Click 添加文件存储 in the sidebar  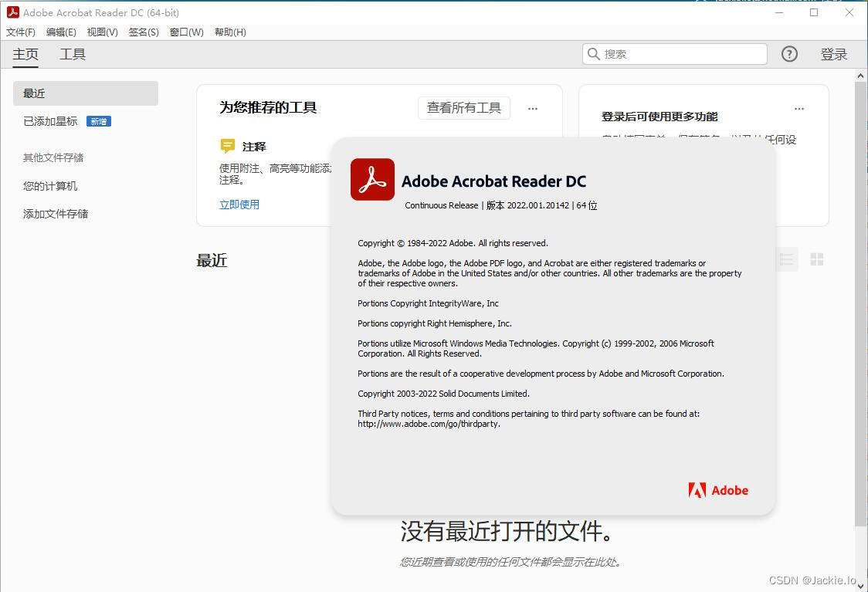point(56,214)
